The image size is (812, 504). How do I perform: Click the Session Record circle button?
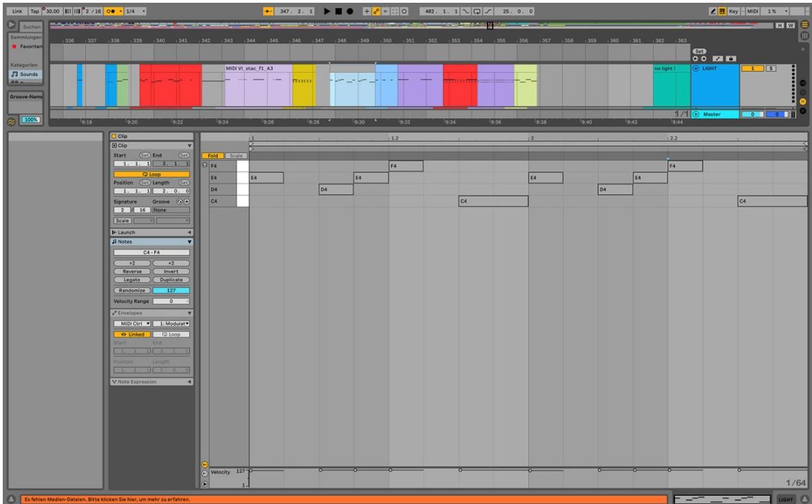pos(404,11)
